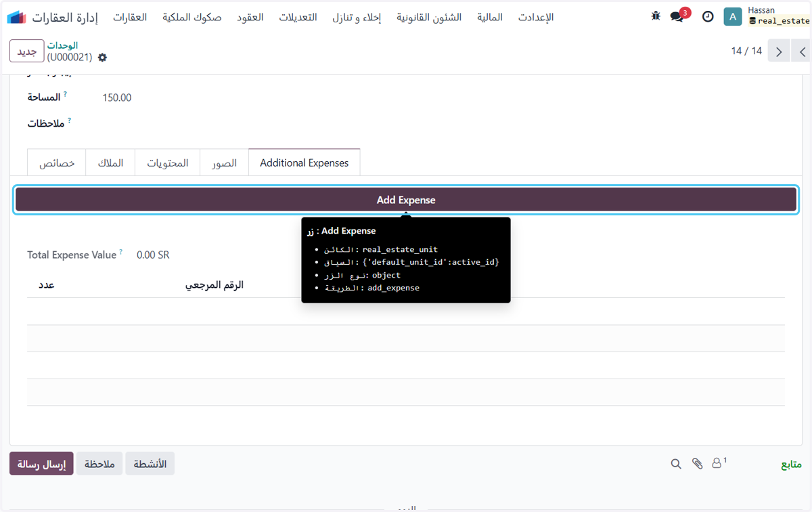
Task: Open the المالية menu
Action: [490, 17]
